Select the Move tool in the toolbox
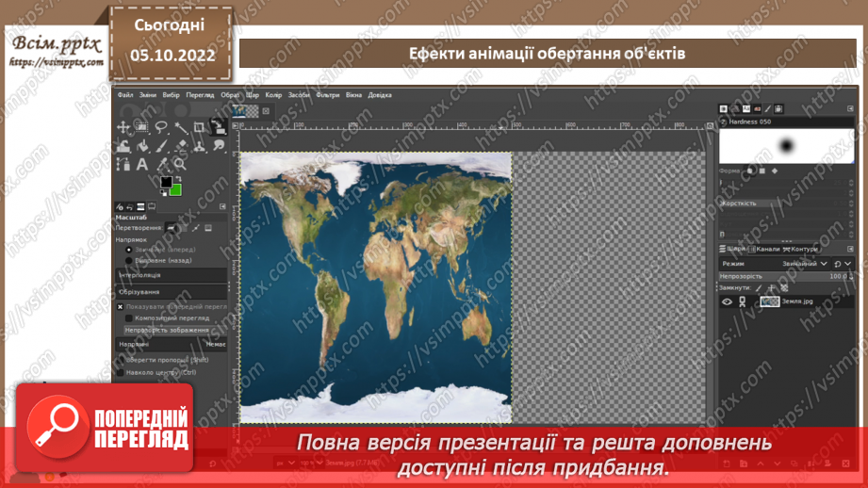The height and width of the screenshot is (488, 868). click(x=123, y=127)
